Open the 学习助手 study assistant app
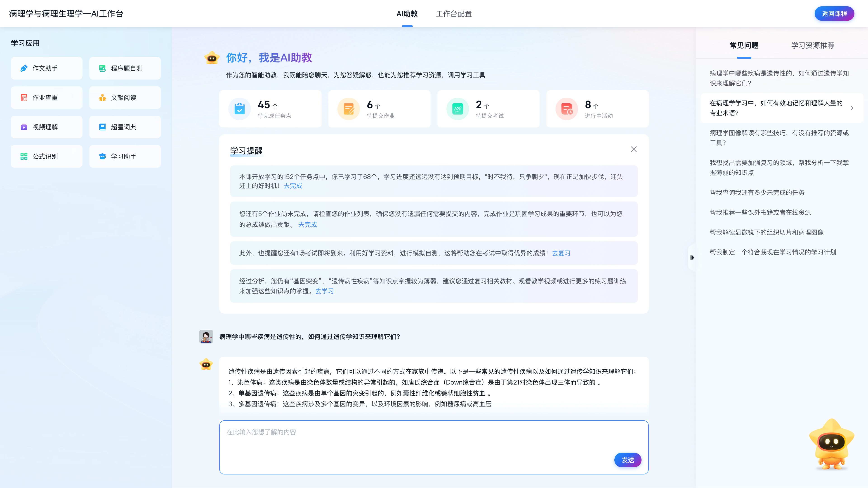Image resolution: width=868 pixels, height=488 pixels. click(125, 156)
